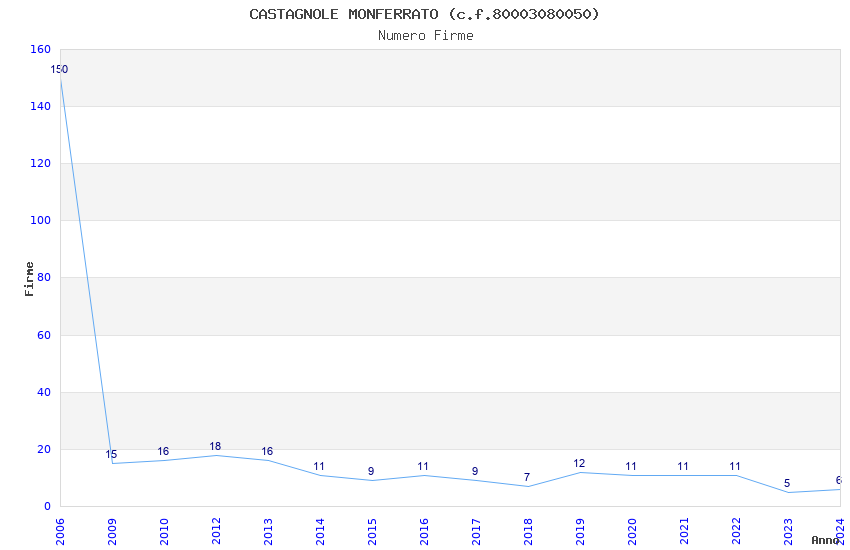850x550 pixels.
Task: Click the y-axis value 100
Action: coord(41,221)
